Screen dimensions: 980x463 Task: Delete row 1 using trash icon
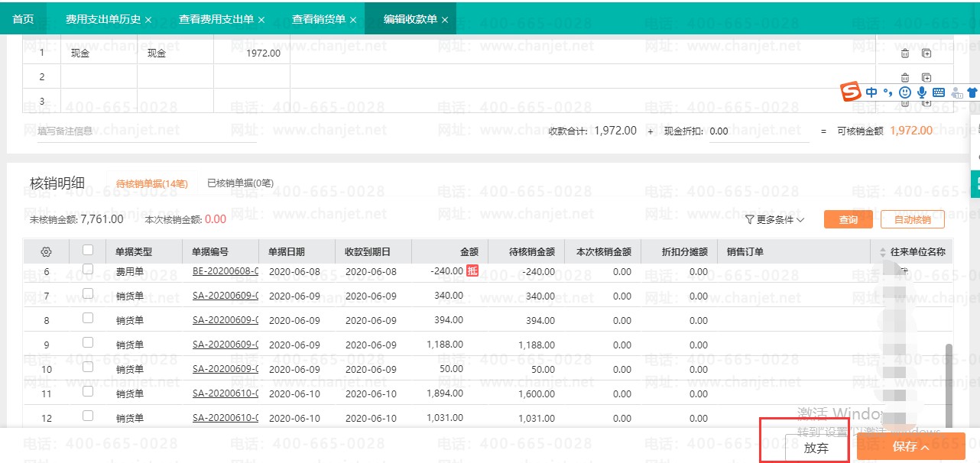click(904, 53)
